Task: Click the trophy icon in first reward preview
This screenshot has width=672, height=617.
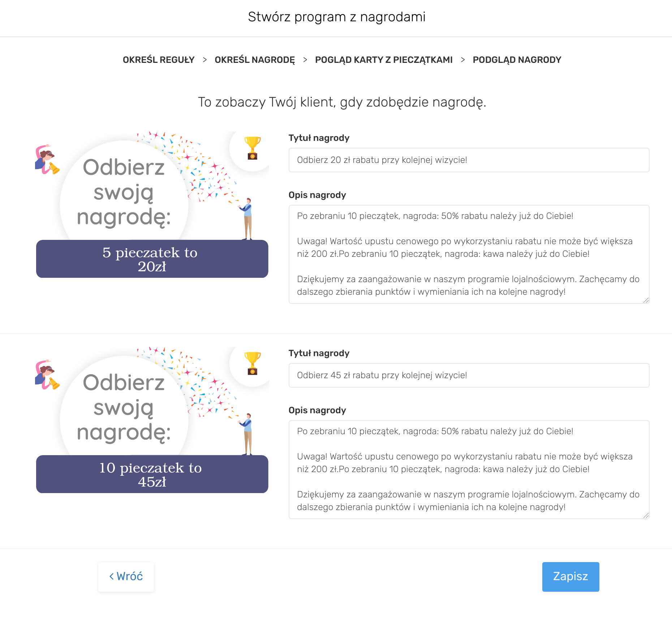Action: [252, 148]
